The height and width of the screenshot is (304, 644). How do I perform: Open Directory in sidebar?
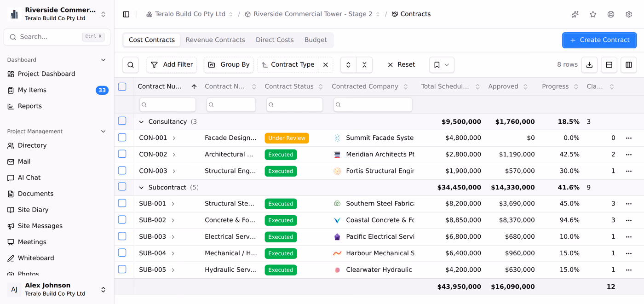[x=57, y=145]
